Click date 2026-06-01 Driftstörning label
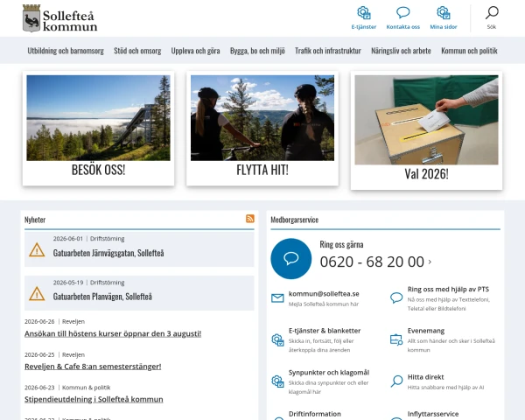The height and width of the screenshot is (420, 525). coord(88,239)
